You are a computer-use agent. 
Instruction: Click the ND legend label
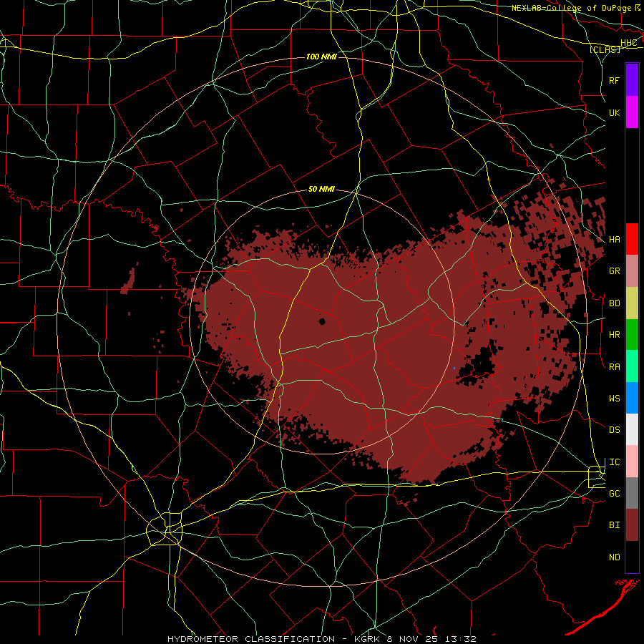tap(614, 557)
